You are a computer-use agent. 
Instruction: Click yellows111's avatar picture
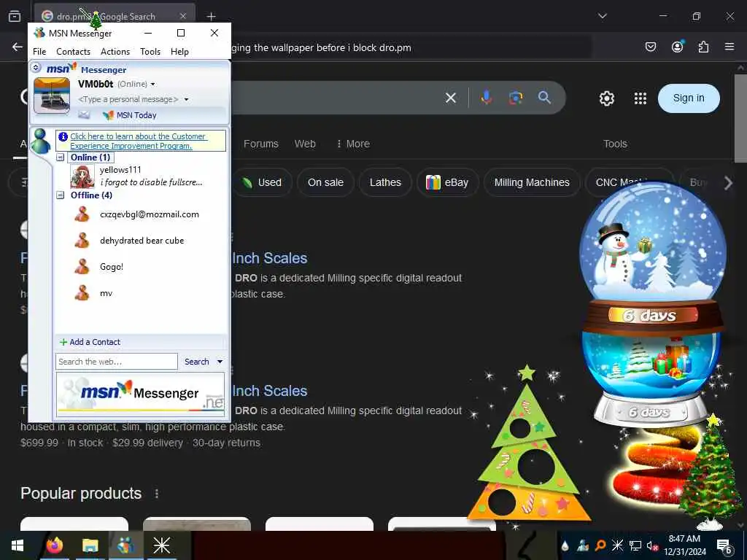point(82,176)
